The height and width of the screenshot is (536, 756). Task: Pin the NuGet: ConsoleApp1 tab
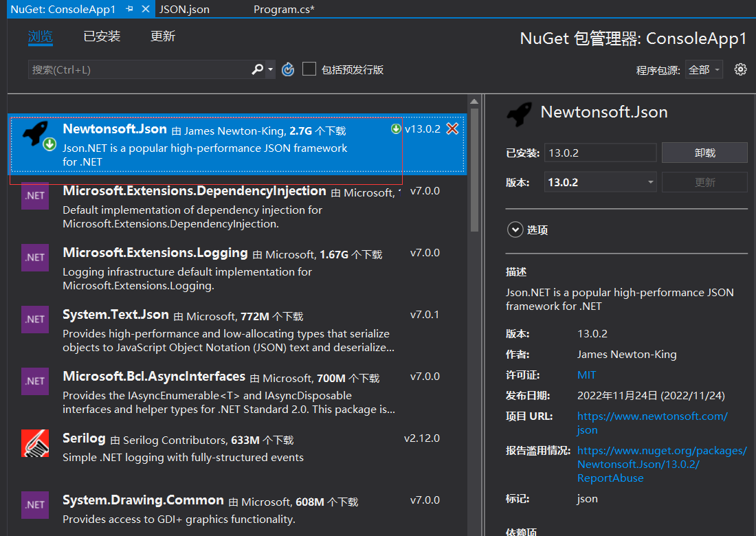click(129, 9)
